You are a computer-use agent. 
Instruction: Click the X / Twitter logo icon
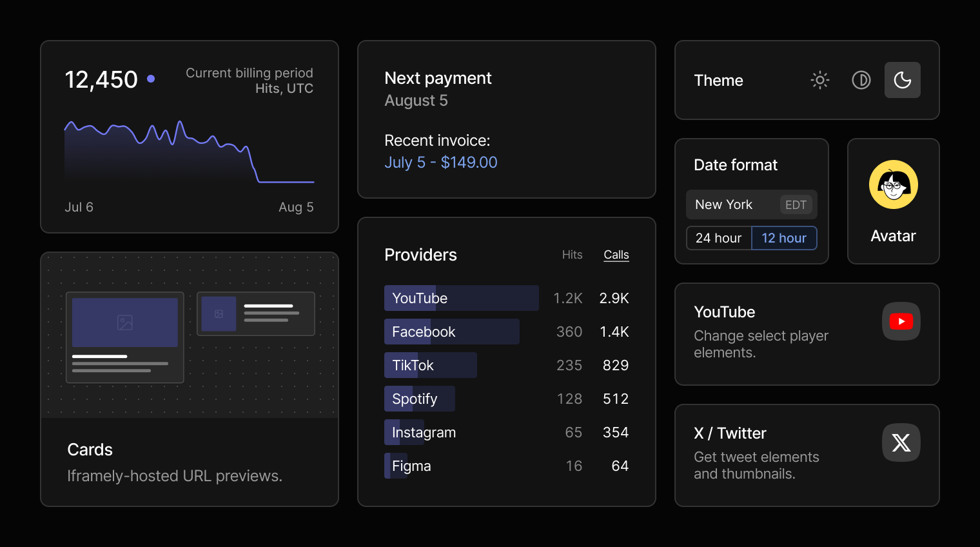(x=901, y=443)
